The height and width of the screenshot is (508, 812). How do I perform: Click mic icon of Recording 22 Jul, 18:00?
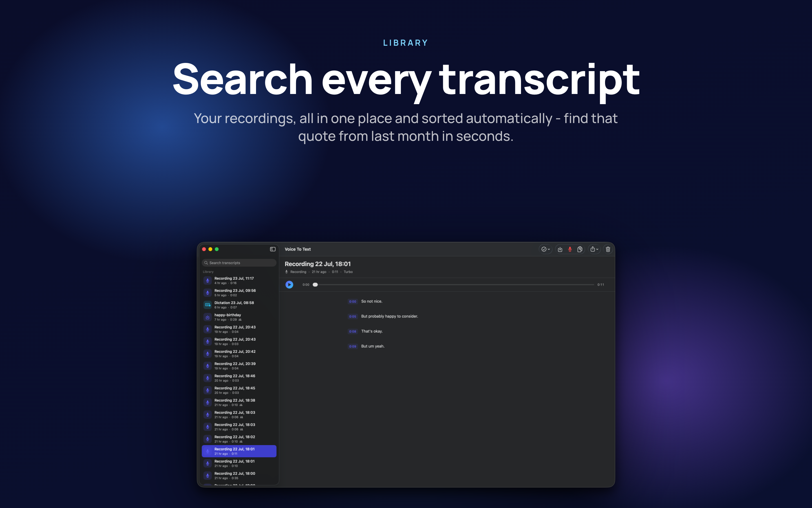pyautogui.click(x=208, y=476)
